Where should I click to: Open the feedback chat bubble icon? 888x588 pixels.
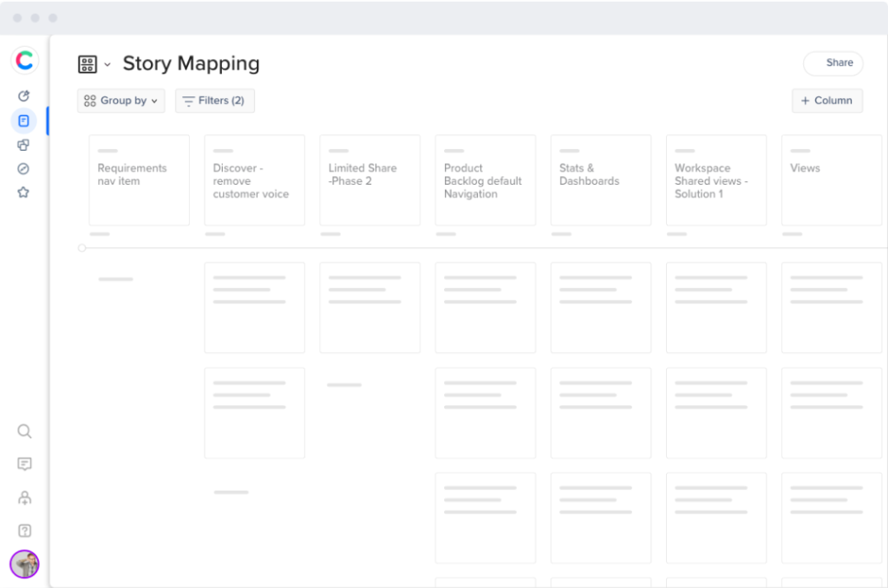tap(24, 464)
